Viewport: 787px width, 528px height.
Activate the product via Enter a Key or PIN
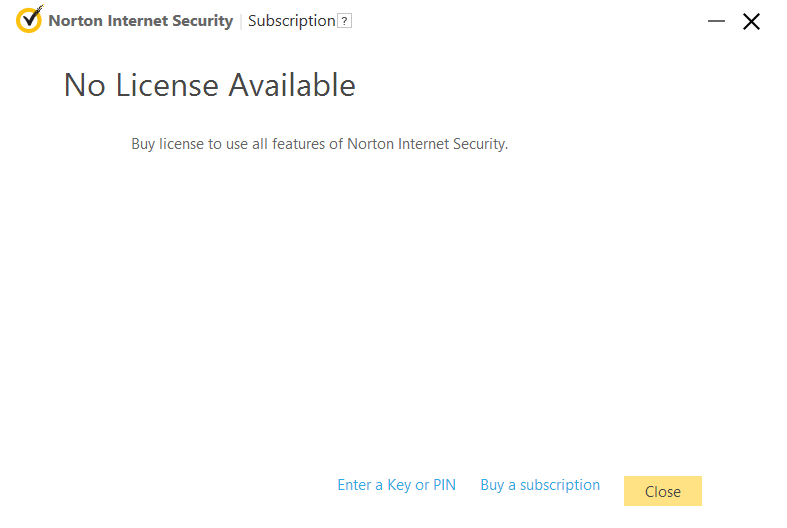coord(397,485)
